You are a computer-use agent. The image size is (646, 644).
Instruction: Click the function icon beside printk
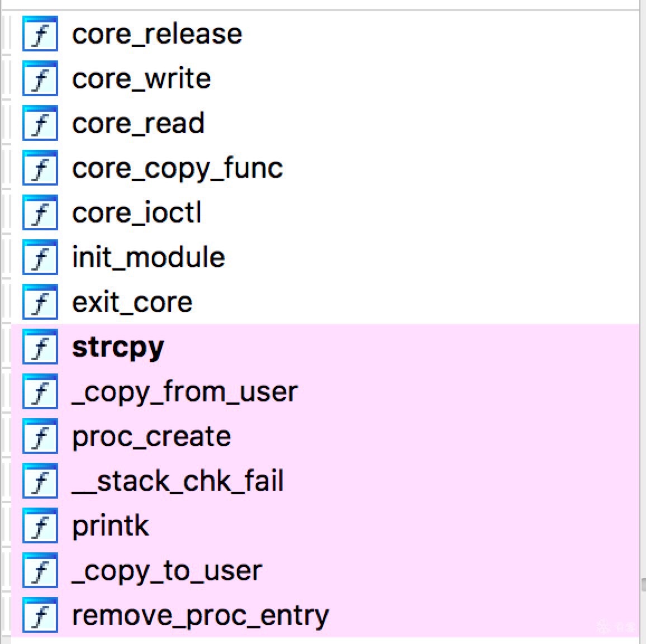[40, 525]
